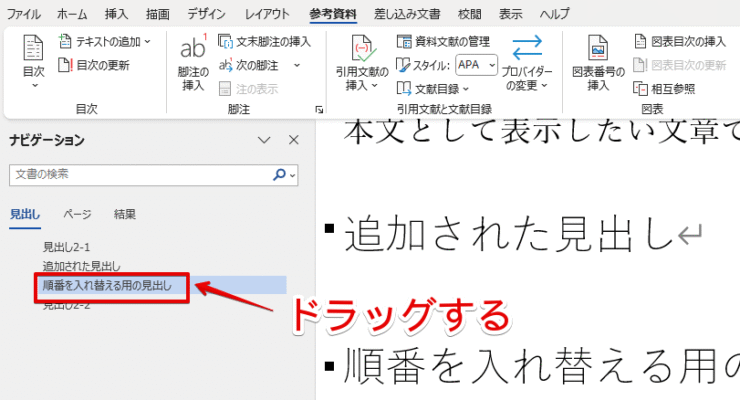The width and height of the screenshot is (740, 400).
Task: Click プロバイダーの変更 arrows icon
Action: (527, 48)
